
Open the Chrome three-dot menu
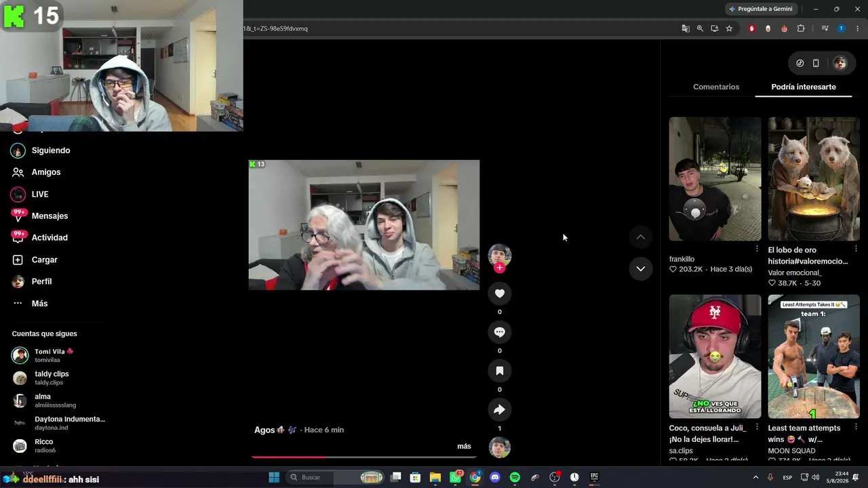[x=858, y=28]
